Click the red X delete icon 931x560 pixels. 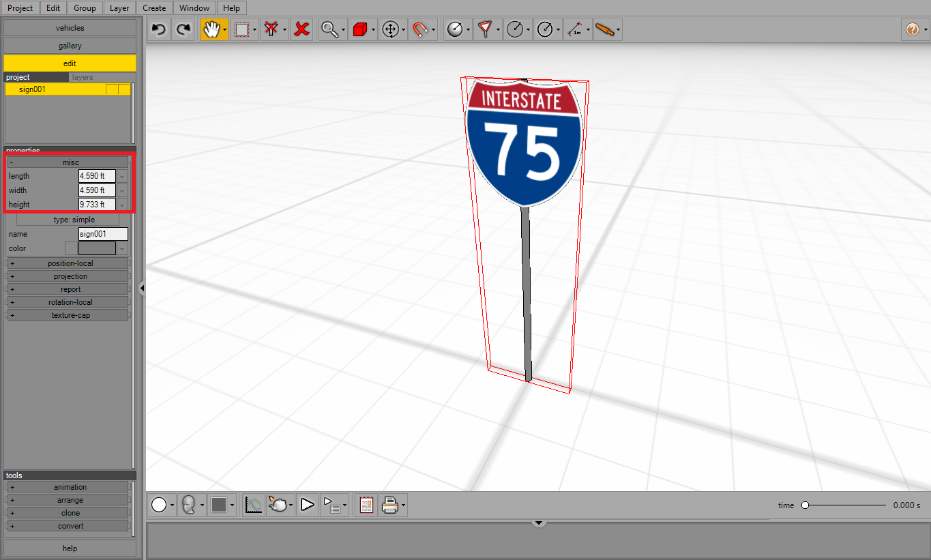pyautogui.click(x=301, y=29)
